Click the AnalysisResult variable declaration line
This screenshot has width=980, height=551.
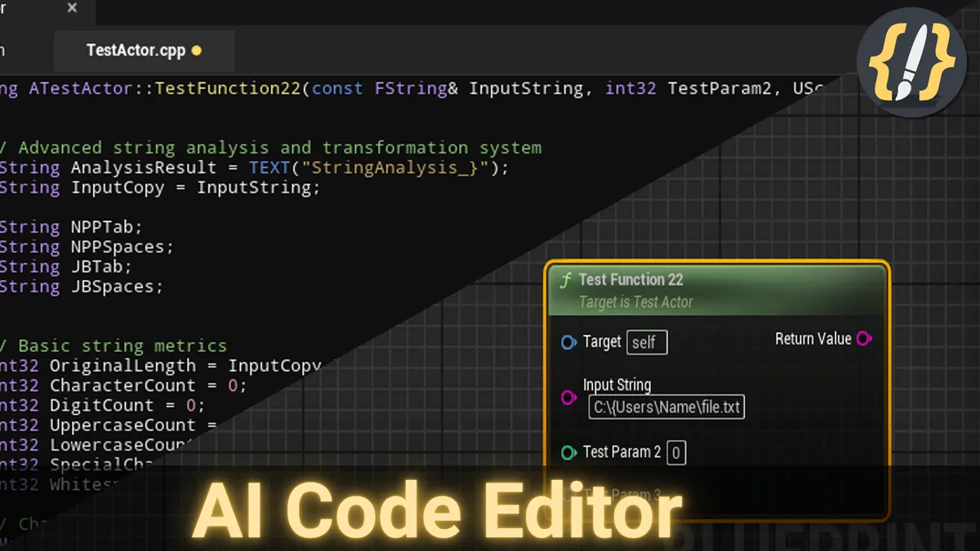tap(254, 168)
